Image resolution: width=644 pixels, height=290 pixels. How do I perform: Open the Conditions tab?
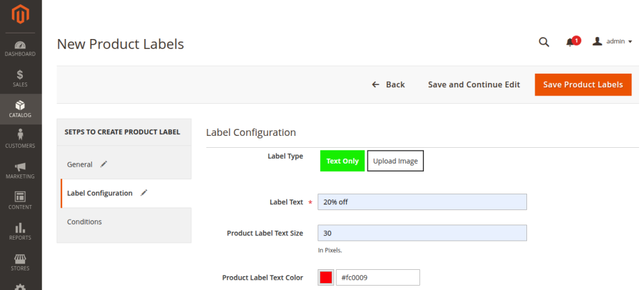coord(84,222)
